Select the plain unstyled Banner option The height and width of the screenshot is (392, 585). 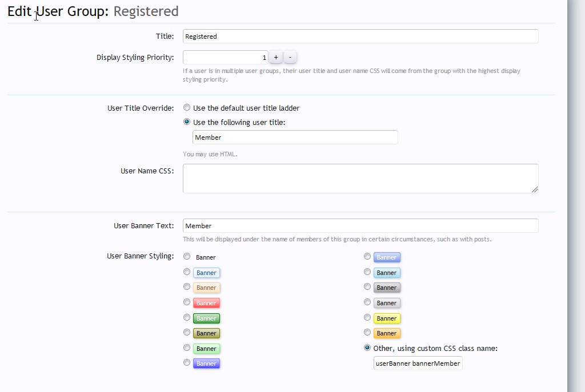click(x=187, y=257)
